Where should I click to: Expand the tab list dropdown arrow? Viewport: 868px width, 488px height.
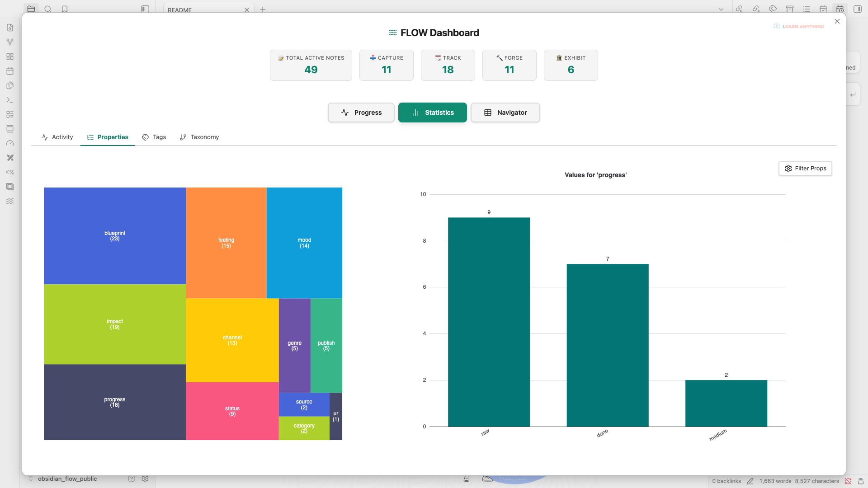721,9
